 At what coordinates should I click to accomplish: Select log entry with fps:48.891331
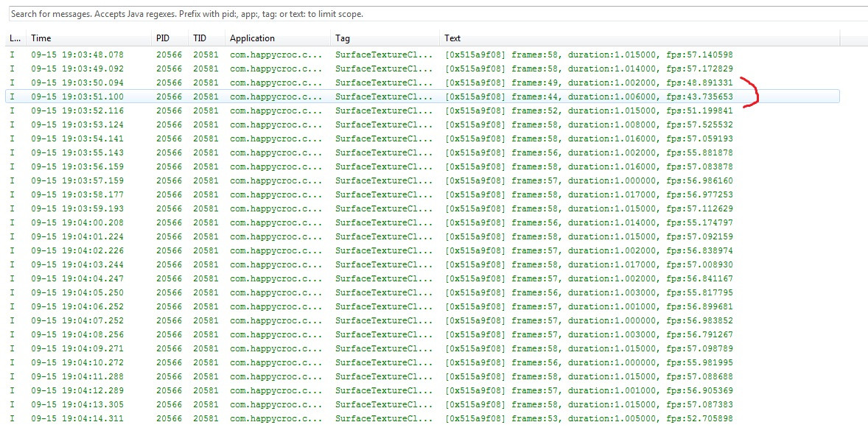pos(423,82)
